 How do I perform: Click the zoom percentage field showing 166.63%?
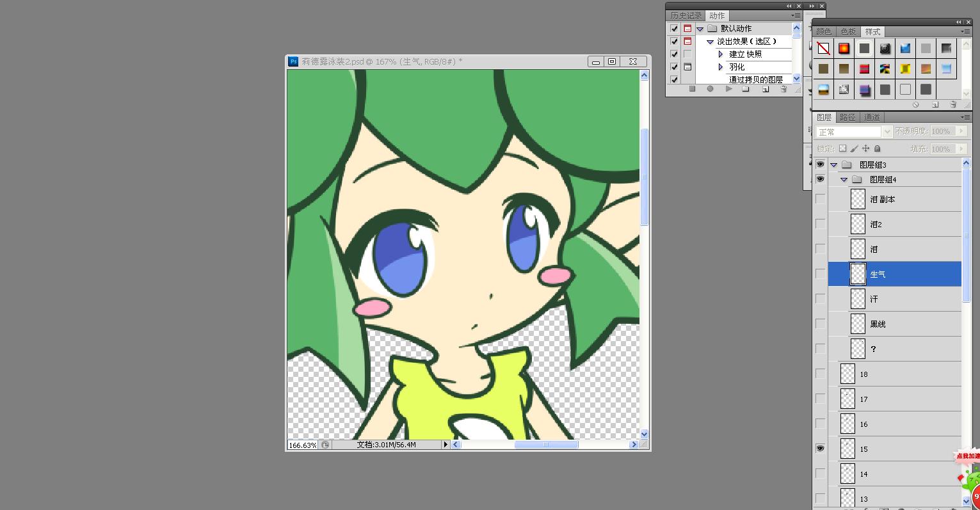click(x=302, y=445)
